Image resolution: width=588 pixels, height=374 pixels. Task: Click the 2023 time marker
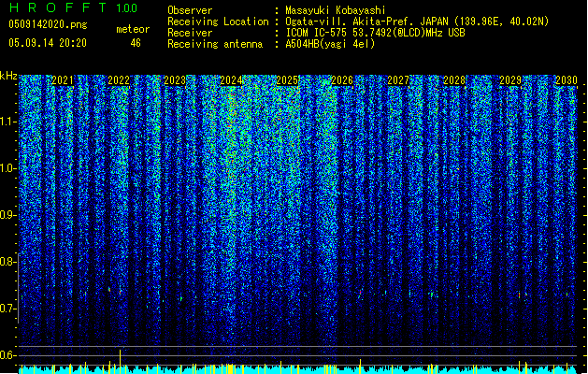tap(175, 80)
